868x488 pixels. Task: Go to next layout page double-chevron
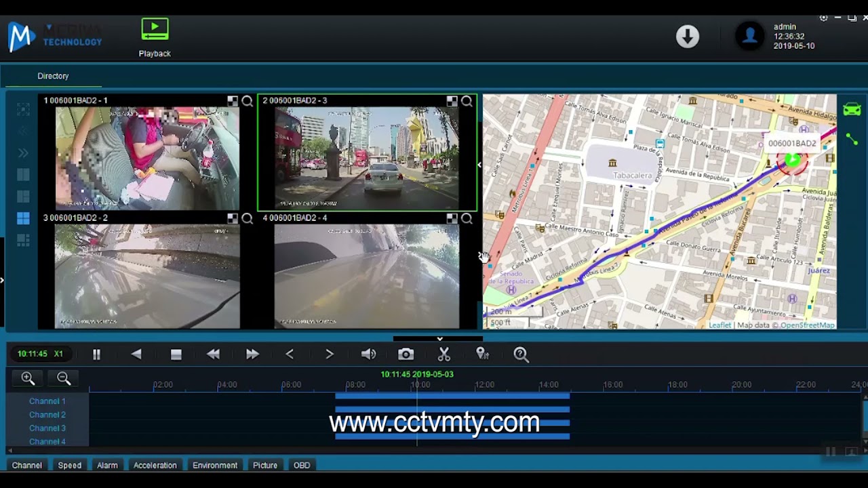point(23,153)
